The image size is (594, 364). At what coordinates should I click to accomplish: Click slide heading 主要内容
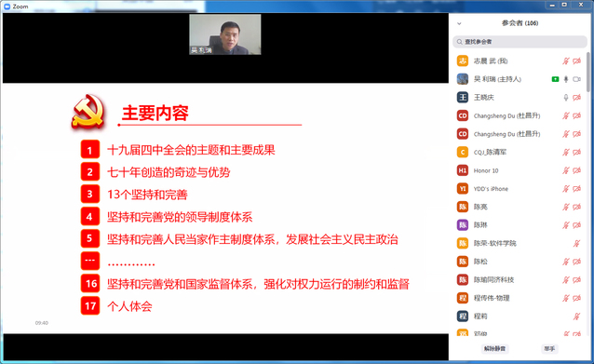[x=155, y=113]
